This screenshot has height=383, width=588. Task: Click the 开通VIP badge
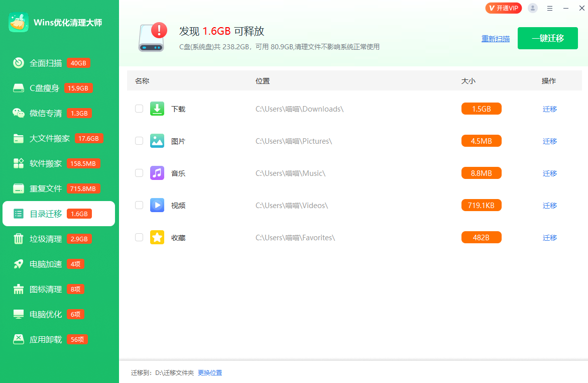click(x=504, y=8)
